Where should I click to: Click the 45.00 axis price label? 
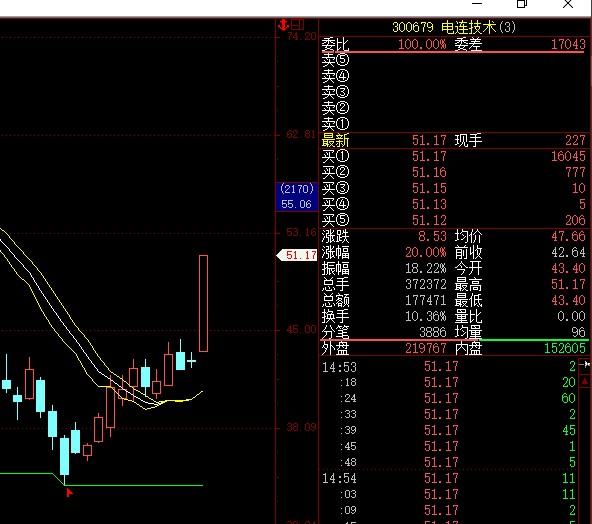(301, 330)
